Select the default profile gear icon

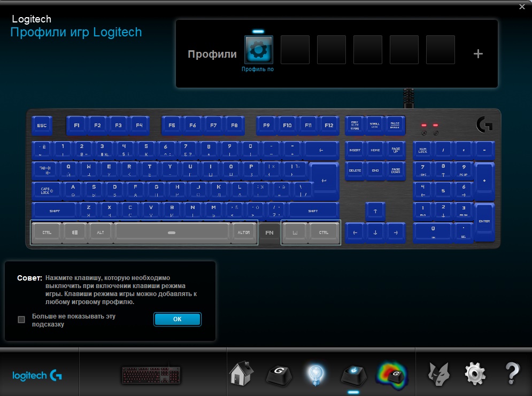point(259,50)
